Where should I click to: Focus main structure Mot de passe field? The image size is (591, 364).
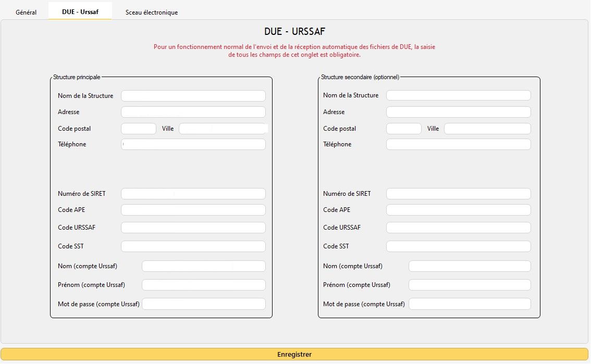203,304
